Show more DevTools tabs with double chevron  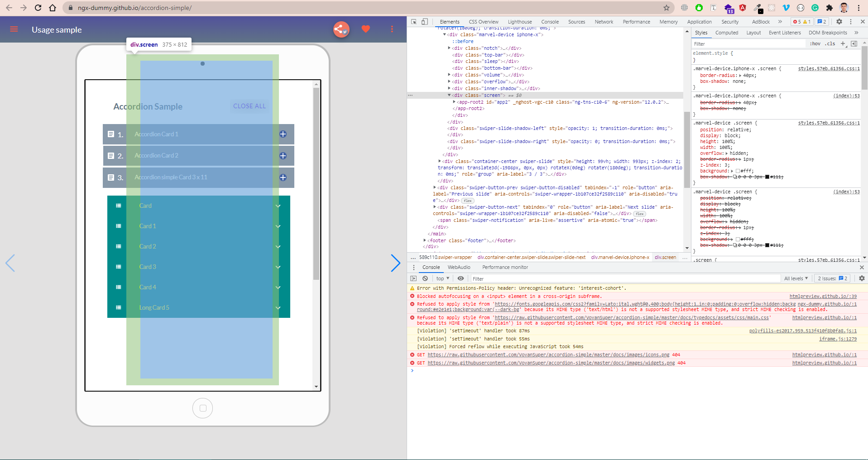click(780, 22)
